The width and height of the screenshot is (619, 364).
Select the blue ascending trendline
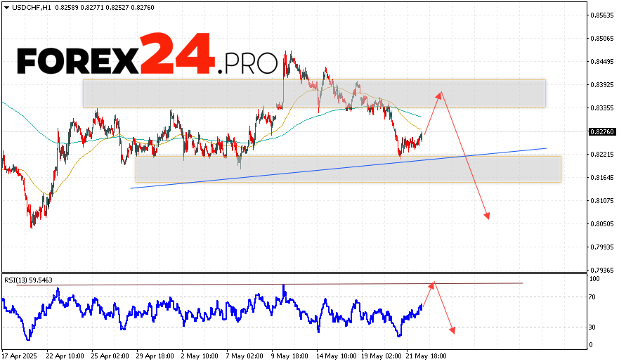point(339,168)
